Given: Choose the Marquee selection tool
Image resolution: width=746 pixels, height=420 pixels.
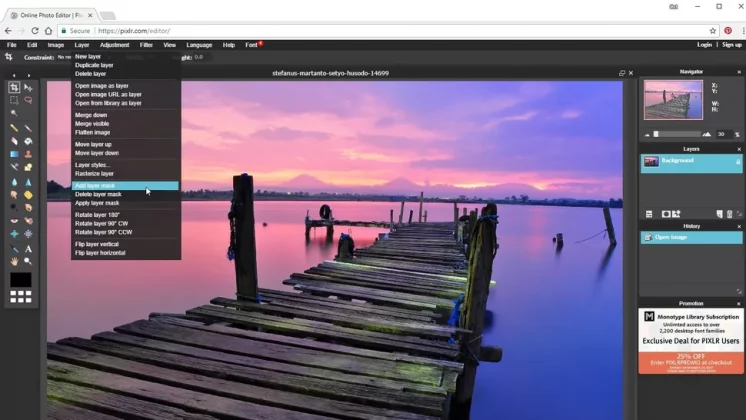Looking at the screenshot, I should point(14,100).
